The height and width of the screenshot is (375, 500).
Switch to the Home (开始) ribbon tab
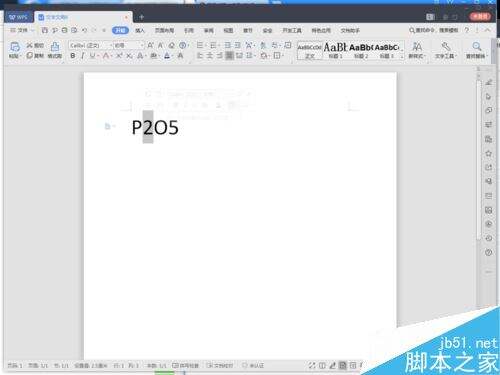120,30
